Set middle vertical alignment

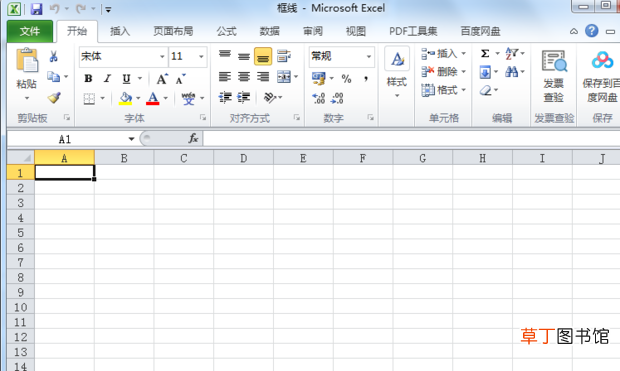[x=244, y=56]
